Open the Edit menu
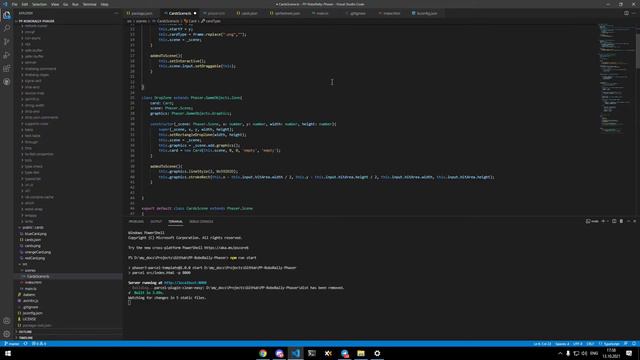This screenshot has height=360, width=640. click(x=25, y=4)
